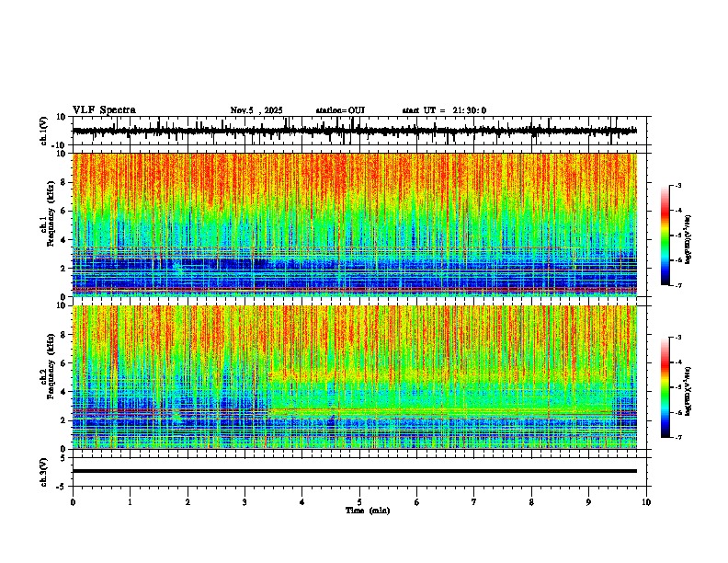Click the "Time (min)" axis label
Image resolution: width=728 pixels, height=563 pixels.
[x=368, y=511]
